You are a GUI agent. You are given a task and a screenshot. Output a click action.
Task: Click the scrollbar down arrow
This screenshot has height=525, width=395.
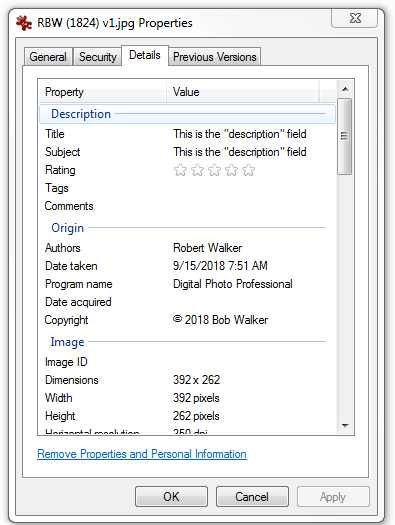click(345, 426)
